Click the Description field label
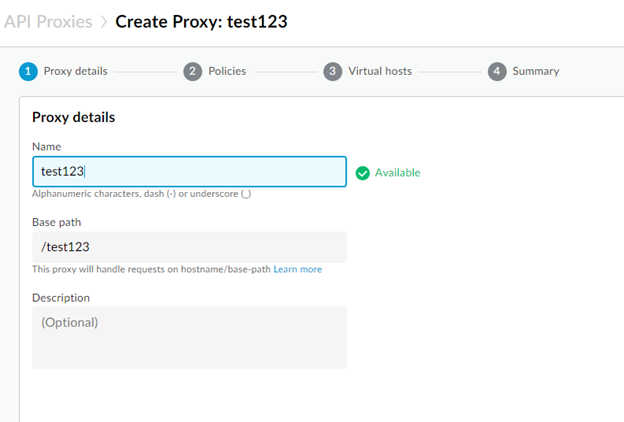The width and height of the screenshot is (624, 422). point(61,297)
